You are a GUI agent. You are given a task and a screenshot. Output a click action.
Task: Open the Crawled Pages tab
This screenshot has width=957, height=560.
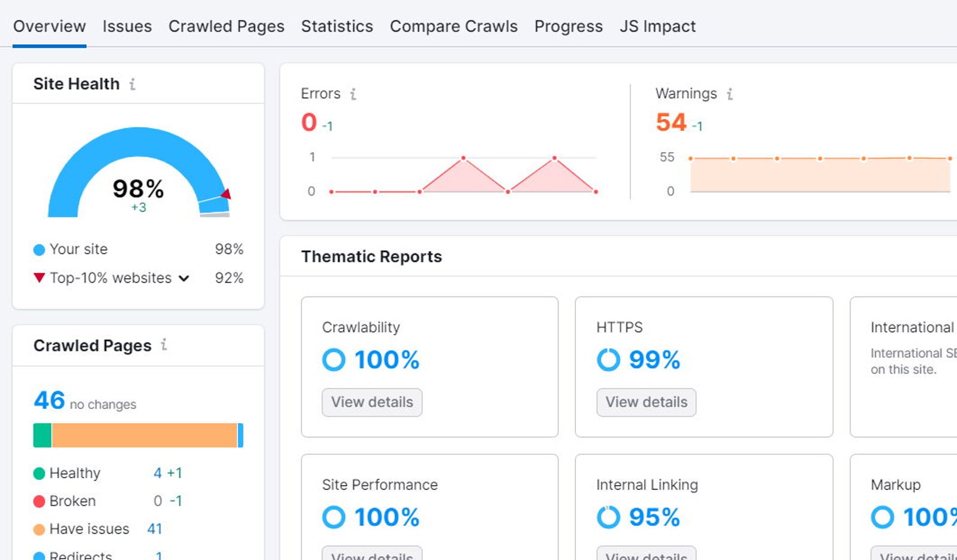(x=226, y=26)
